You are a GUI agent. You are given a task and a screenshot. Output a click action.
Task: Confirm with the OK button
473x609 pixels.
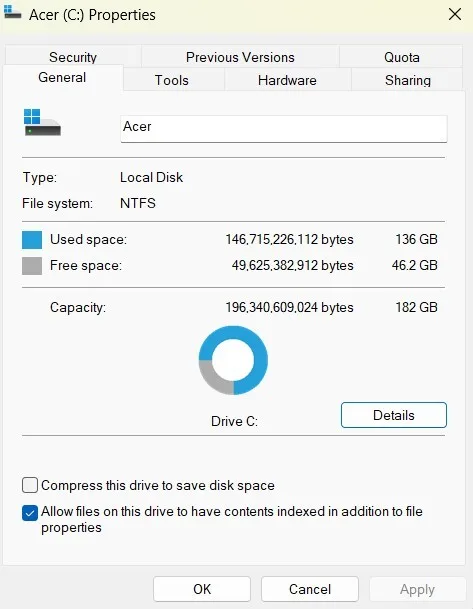[202, 589]
